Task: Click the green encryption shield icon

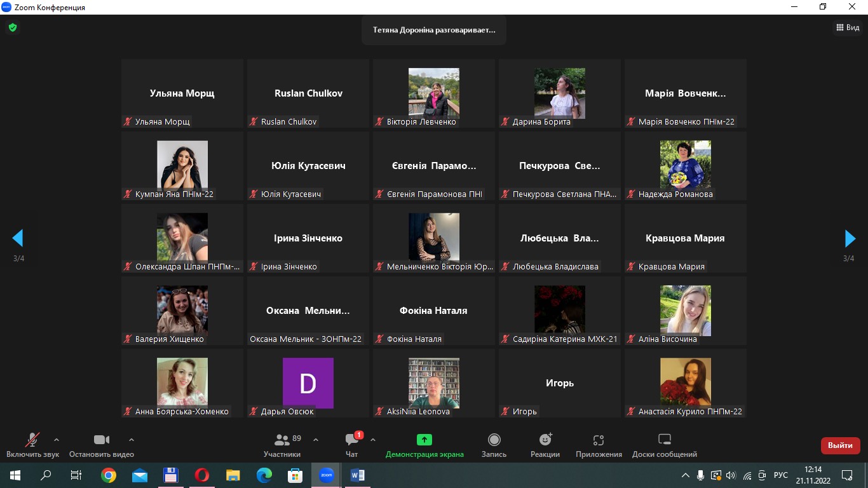Action: [12, 27]
